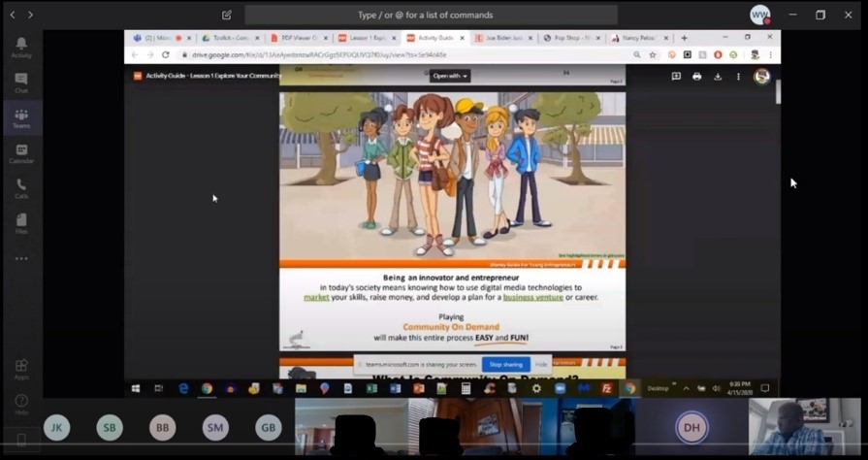
Task: Switch to the Lesson 1 tab
Action: coord(367,38)
